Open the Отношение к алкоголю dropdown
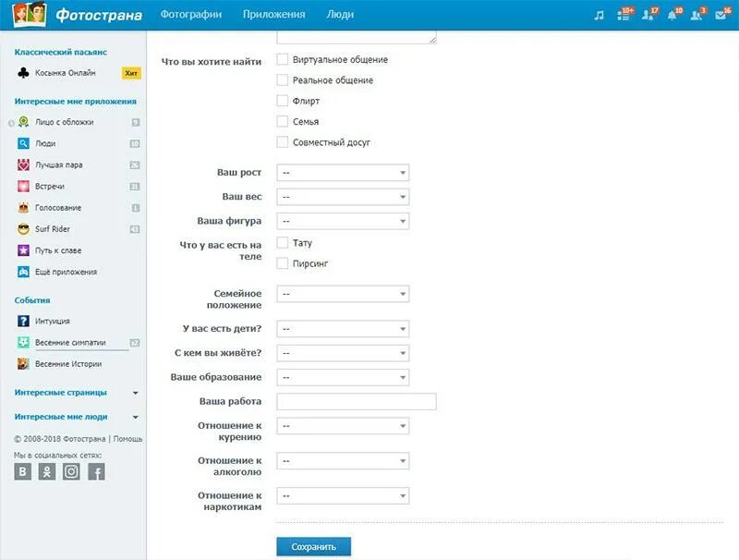This screenshot has width=739, height=560. click(x=343, y=460)
